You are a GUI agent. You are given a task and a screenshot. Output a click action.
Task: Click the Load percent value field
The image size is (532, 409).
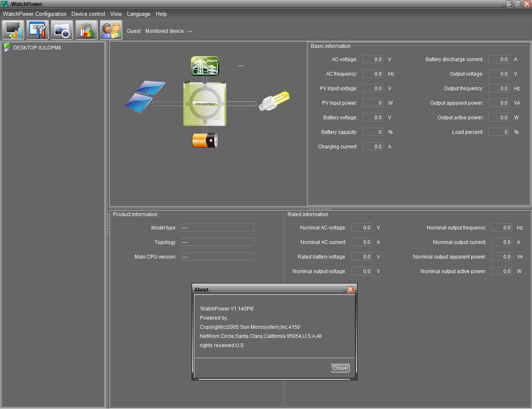[499, 132]
